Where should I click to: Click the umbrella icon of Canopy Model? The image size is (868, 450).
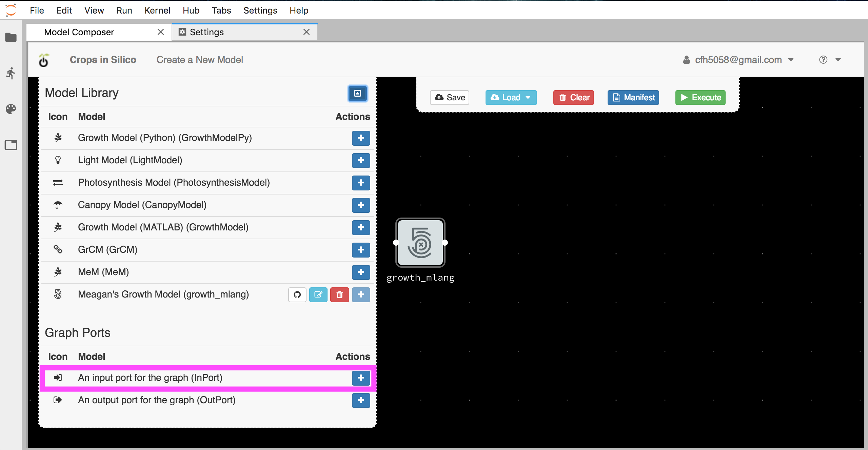(x=58, y=205)
